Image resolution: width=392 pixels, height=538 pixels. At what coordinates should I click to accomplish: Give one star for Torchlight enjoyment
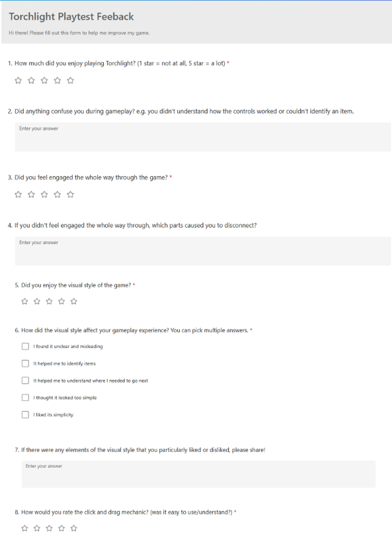[x=18, y=80]
